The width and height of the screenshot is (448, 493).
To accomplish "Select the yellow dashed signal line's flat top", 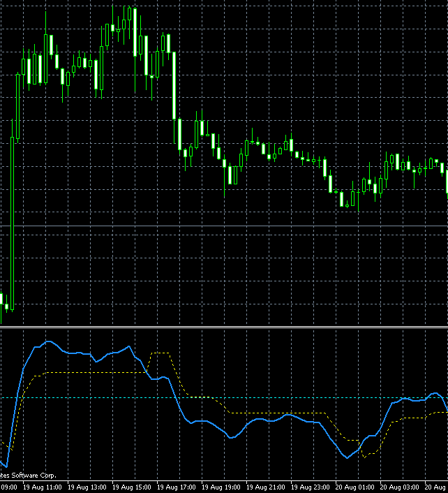I will coord(84,373).
